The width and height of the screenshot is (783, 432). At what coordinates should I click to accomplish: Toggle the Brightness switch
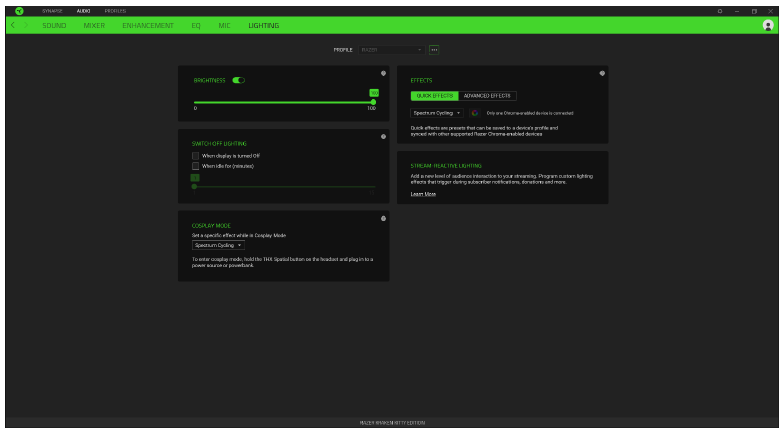(x=239, y=80)
